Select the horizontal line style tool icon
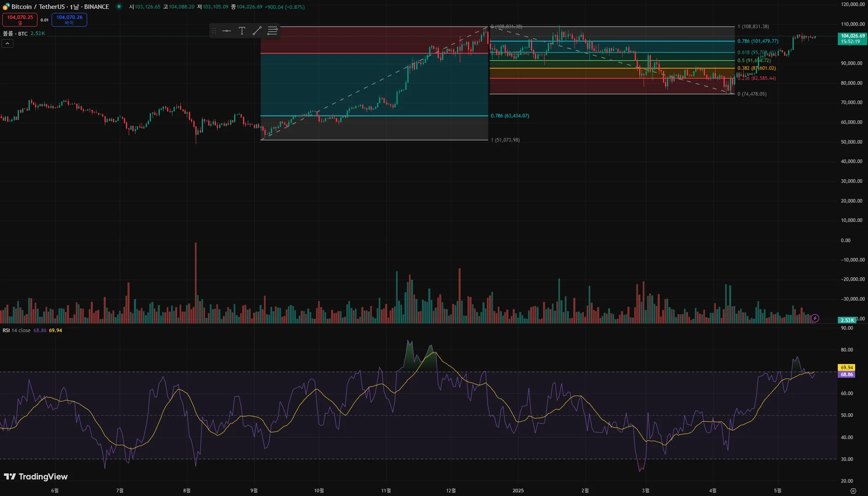Image resolution: width=868 pixels, height=496 pixels. (227, 31)
